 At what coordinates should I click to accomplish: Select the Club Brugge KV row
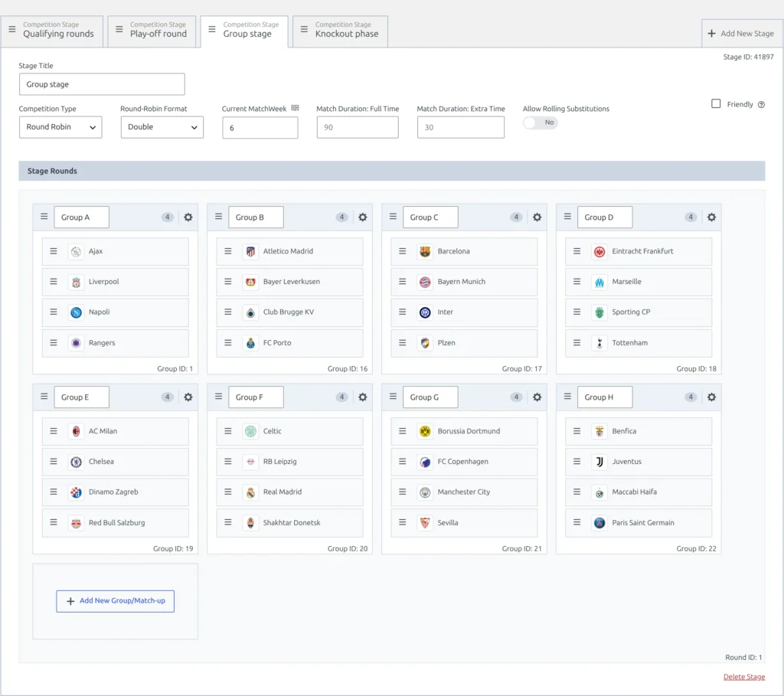(290, 312)
